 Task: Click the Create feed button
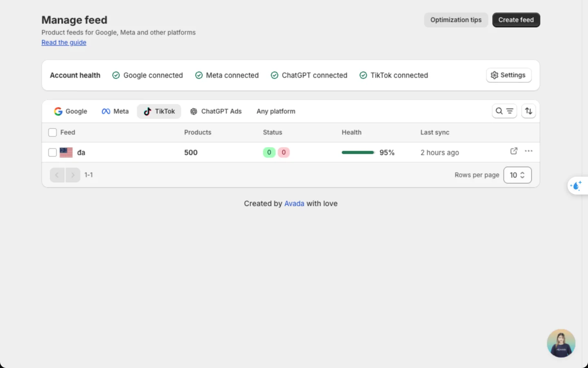click(x=516, y=20)
